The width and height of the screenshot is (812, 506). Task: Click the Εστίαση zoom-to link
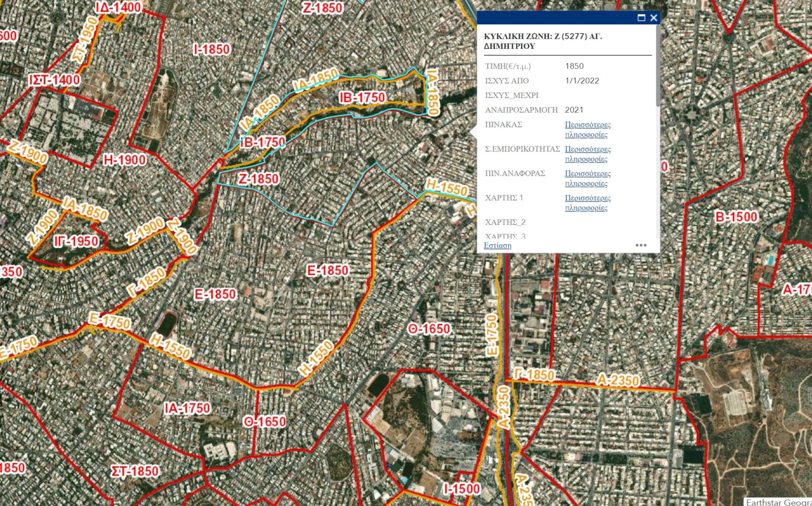click(x=497, y=245)
